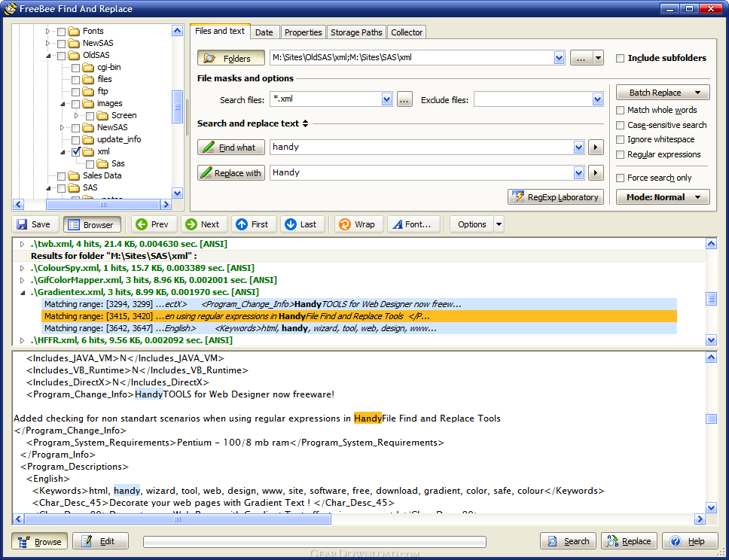
Task: Click the Options button
Action: tap(471, 224)
